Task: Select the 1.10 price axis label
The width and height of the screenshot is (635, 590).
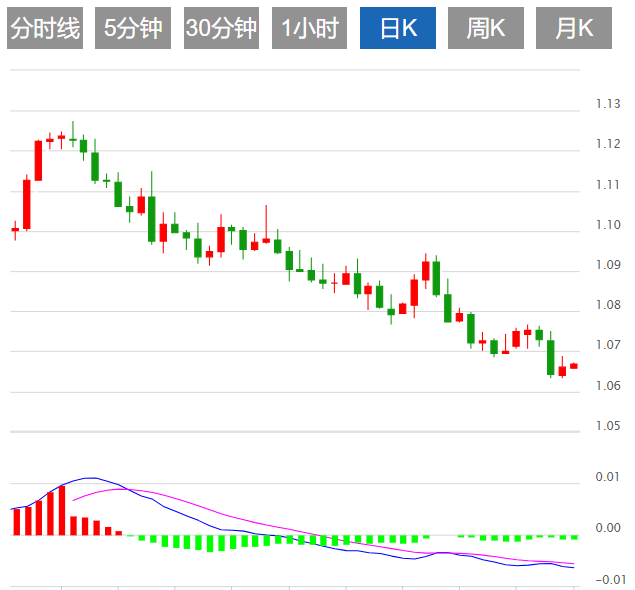Action: 608,224
